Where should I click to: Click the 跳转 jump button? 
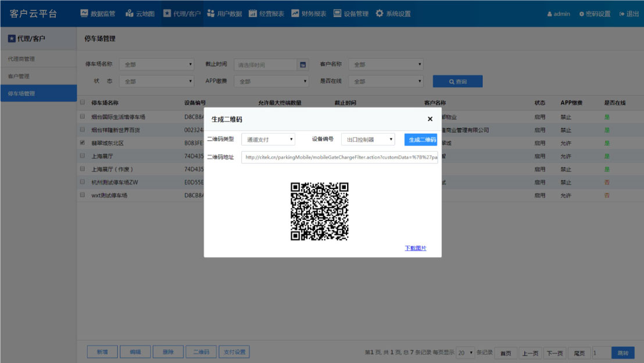(x=622, y=353)
